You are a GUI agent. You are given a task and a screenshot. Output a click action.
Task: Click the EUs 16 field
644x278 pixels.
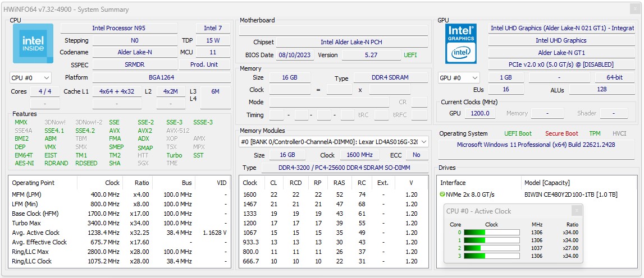506,90
